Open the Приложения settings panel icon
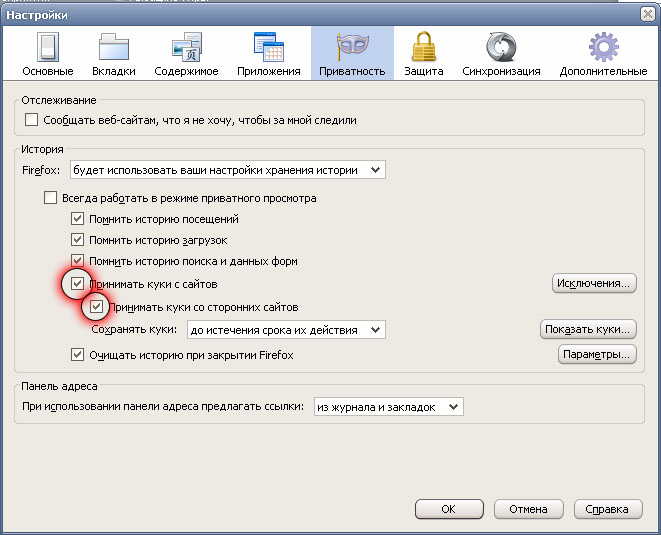 pos(268,49)
